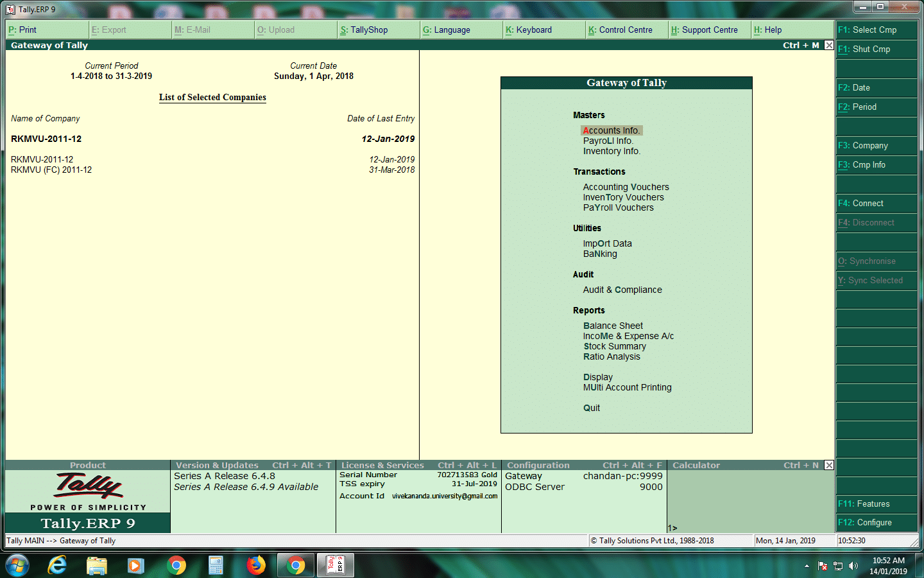The height and width of the screenshot is (578, 924).
Task: Click the Windows Start button
Action: [17, 565]
